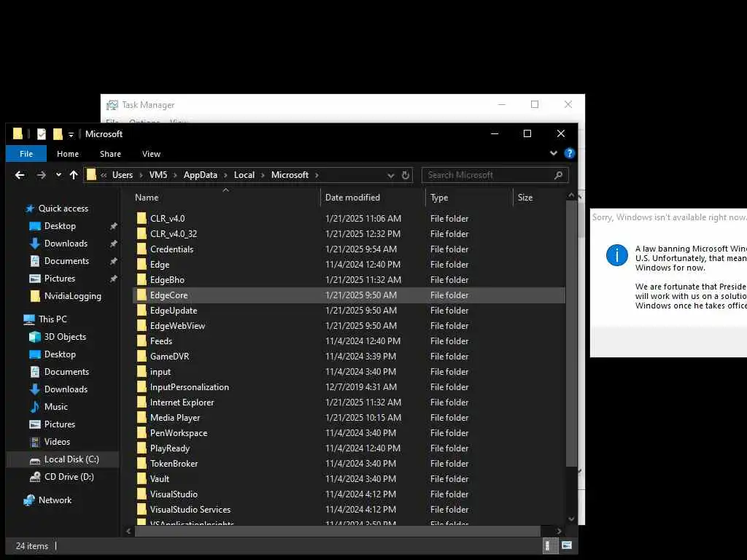This screenshot has width=747, height=560.
Task: Select the CLR_v4.0 folder icon
Action: tap(142, 219)
